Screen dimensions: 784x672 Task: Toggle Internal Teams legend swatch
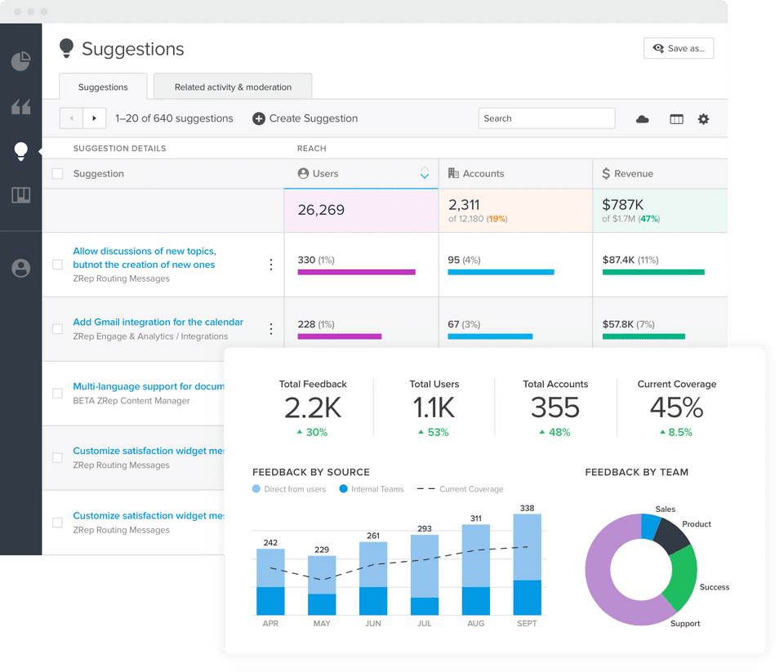[x=344, y=489]
